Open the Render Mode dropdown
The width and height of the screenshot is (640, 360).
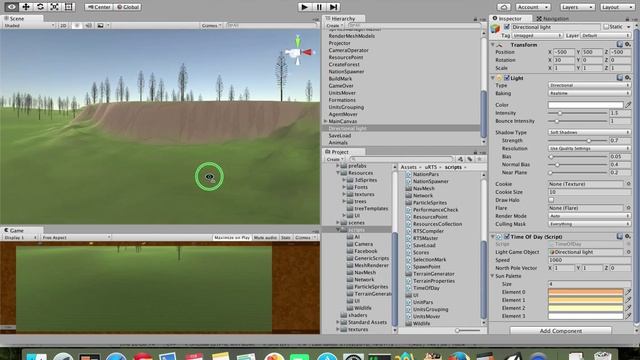click(589, 216)
